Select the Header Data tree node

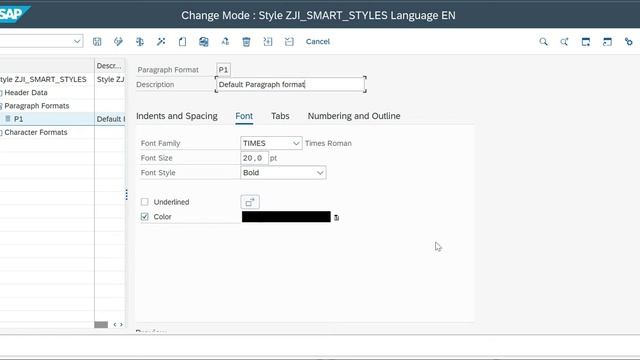(26, 93)
